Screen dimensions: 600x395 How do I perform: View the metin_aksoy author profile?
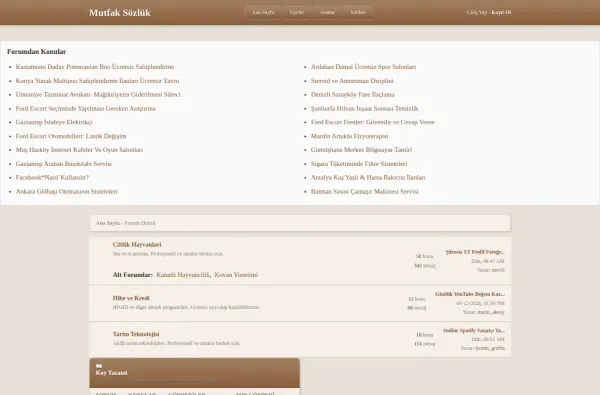click(x=491, y=312)
